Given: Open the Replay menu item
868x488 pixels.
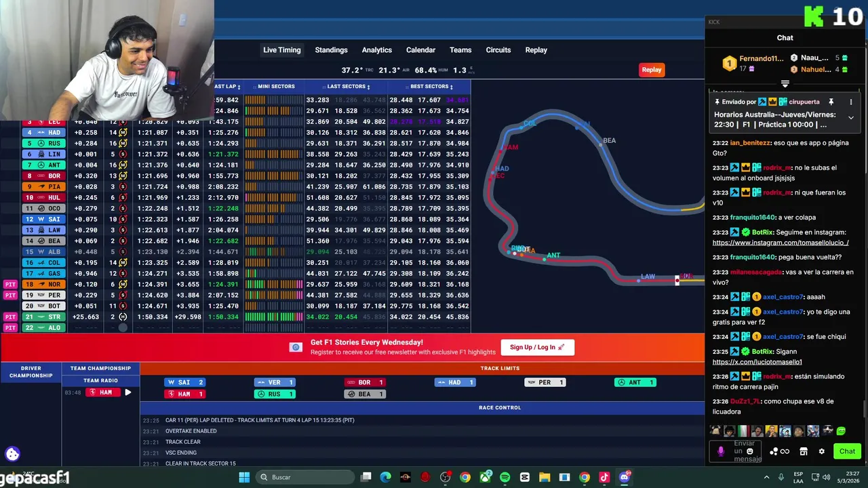Looking at the screenshot, I should pyautogui.click(x=536, y=50).
